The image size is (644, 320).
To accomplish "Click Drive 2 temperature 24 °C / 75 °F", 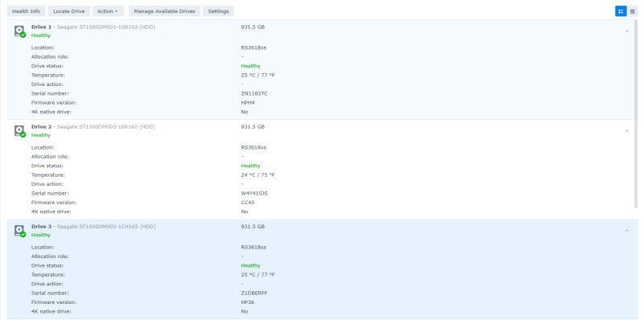I will (258, 174).
